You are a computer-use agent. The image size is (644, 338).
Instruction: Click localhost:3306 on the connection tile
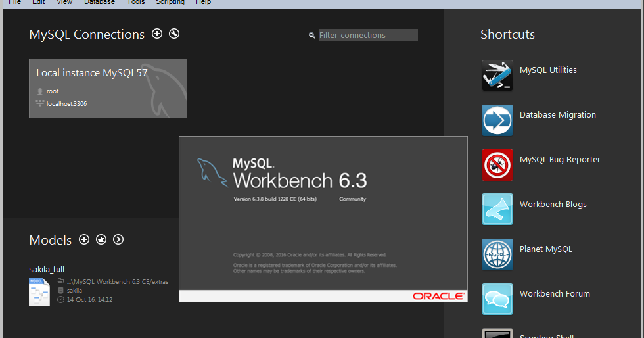pos(66,104)
